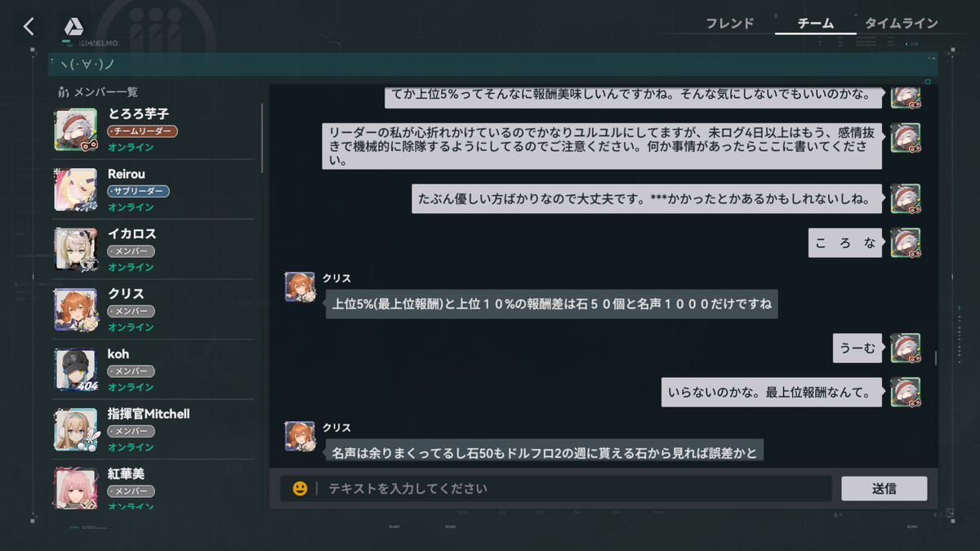Screen dimensions: 980x551
Task: Click the member list scrollbar
Action: tap(262, 137)
